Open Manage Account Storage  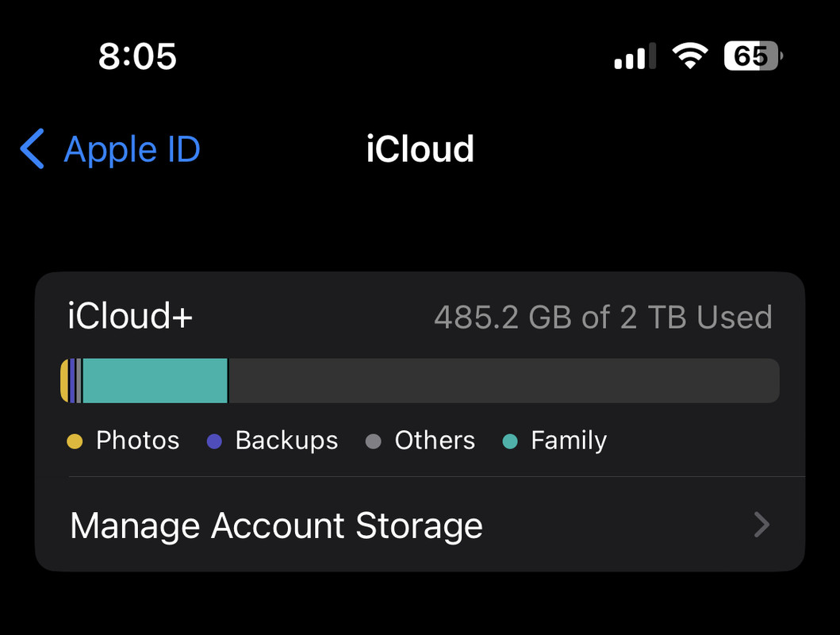pos(276,525)
